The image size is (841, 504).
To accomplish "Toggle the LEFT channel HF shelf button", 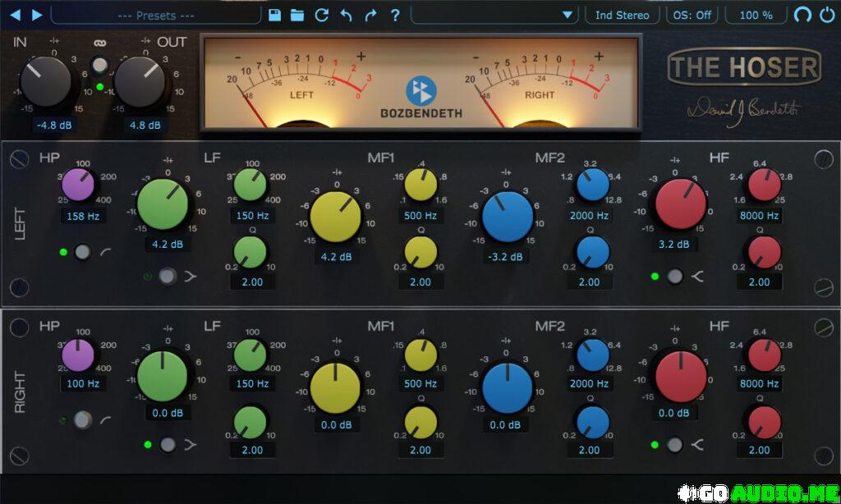I will pos(675,276).
